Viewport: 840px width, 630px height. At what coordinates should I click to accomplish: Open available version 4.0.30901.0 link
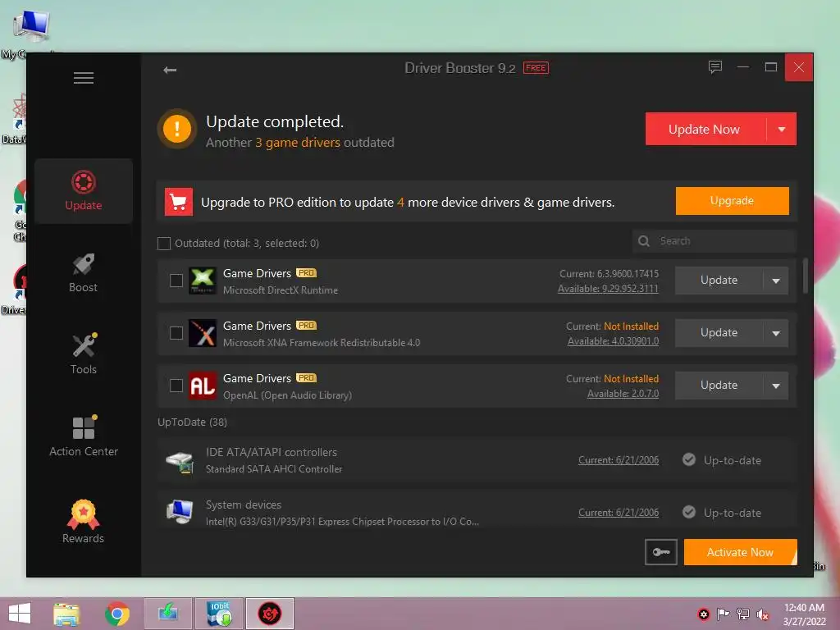614,341
